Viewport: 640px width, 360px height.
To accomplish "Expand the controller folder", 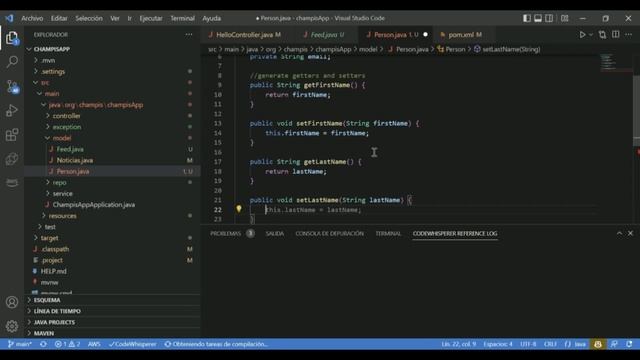I will 112,116.
